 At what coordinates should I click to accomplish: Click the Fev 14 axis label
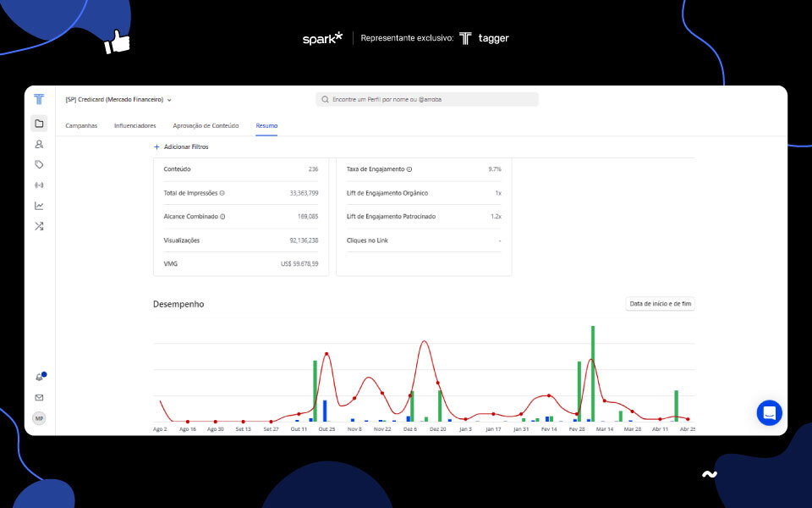(549, 429)
